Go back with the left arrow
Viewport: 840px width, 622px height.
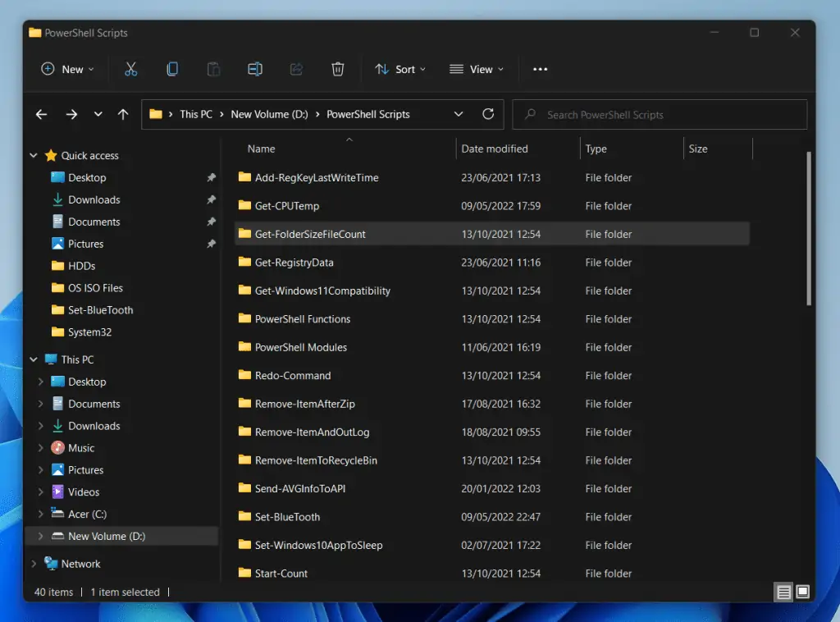[41, 114]
